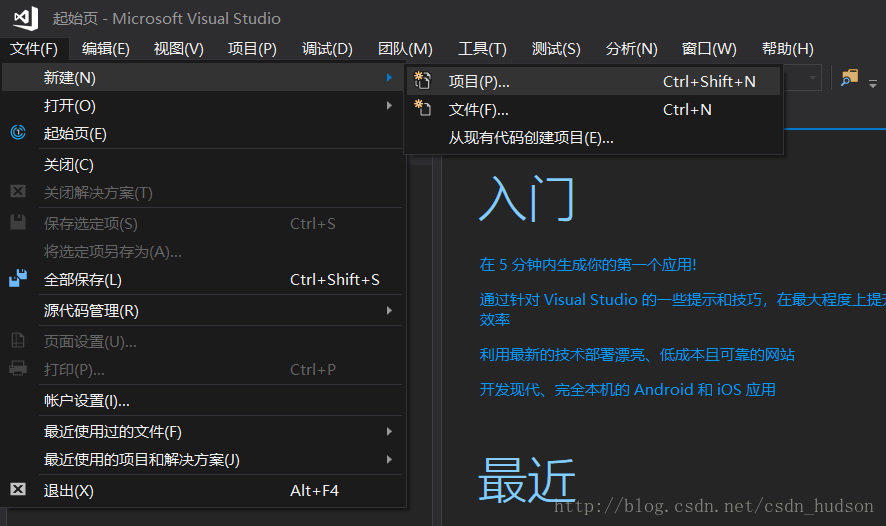Click the new project icon in submenu
886x526 pixels.
pyautogui.click(x=422, y=81)
